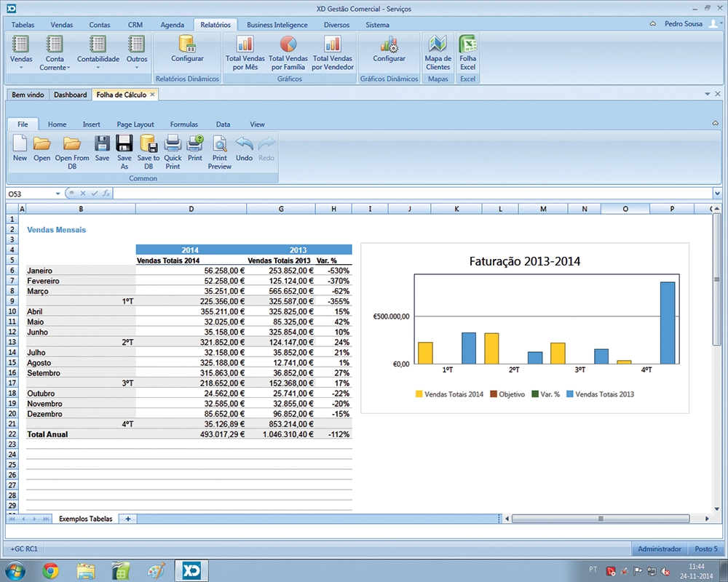728x582 pixels.
Task: Add a new sheet with the plus button
Action: tap(128, 519)
